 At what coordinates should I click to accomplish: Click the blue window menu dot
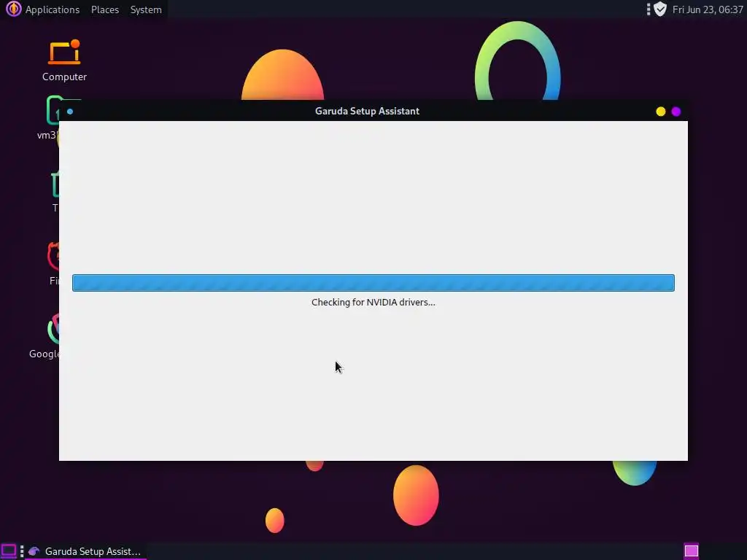(x=70, y=112)
